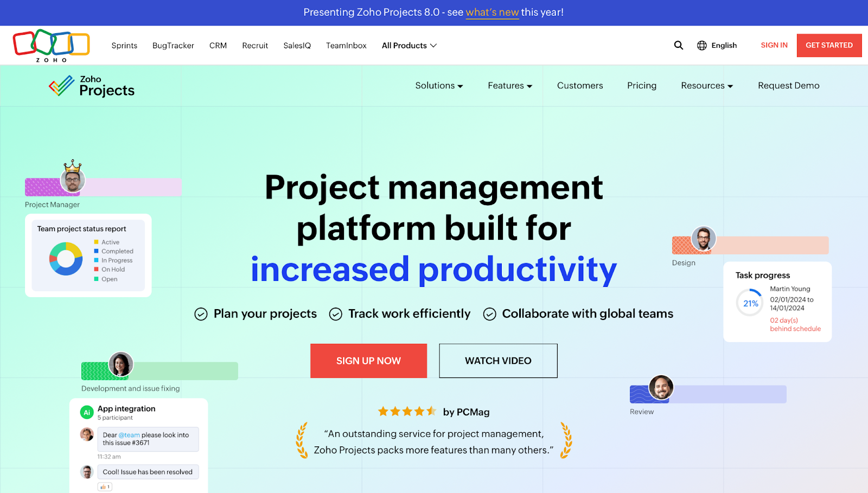Click the Zoho logo

52,45
